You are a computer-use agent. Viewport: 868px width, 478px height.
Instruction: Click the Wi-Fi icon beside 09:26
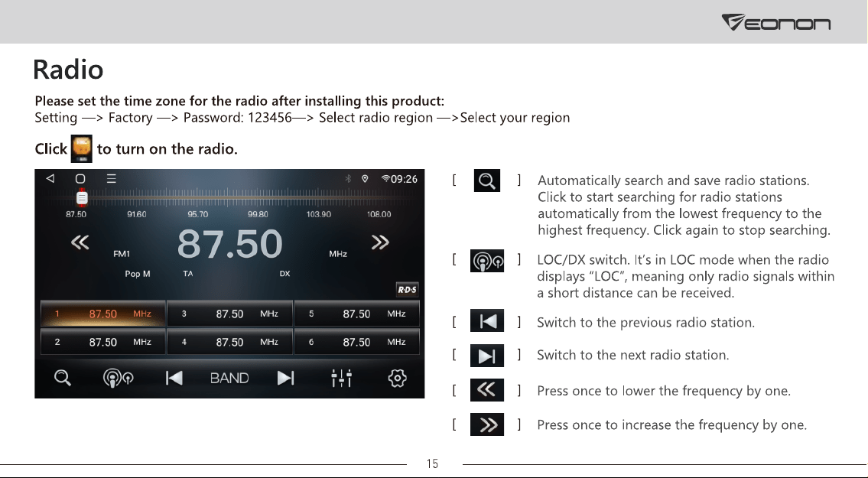pos(385,178)
